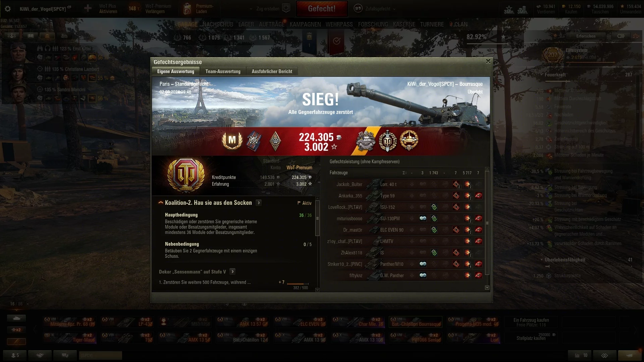
Task: Click the Erforschen button
Action: click(586, 36)
